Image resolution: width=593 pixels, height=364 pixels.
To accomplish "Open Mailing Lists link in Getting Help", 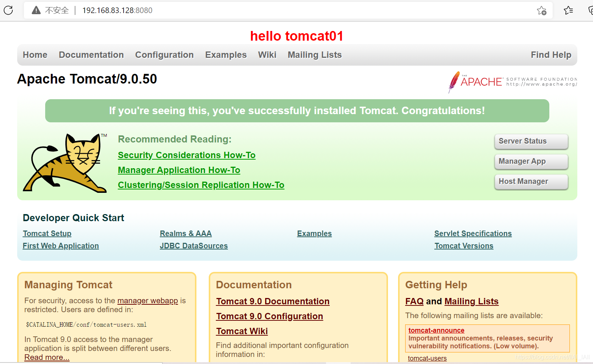I will (472, 301).
